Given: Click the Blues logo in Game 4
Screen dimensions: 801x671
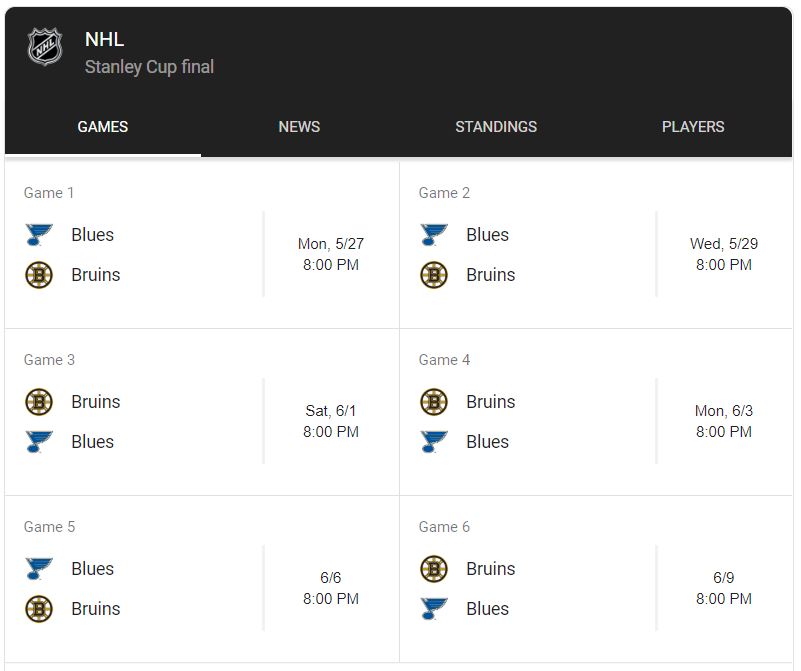Looking at the screenshot, I should point(434,442).
